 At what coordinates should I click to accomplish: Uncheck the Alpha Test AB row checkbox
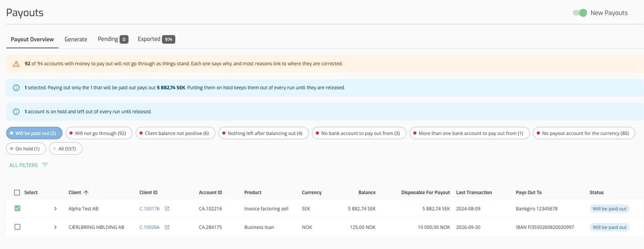17,208
